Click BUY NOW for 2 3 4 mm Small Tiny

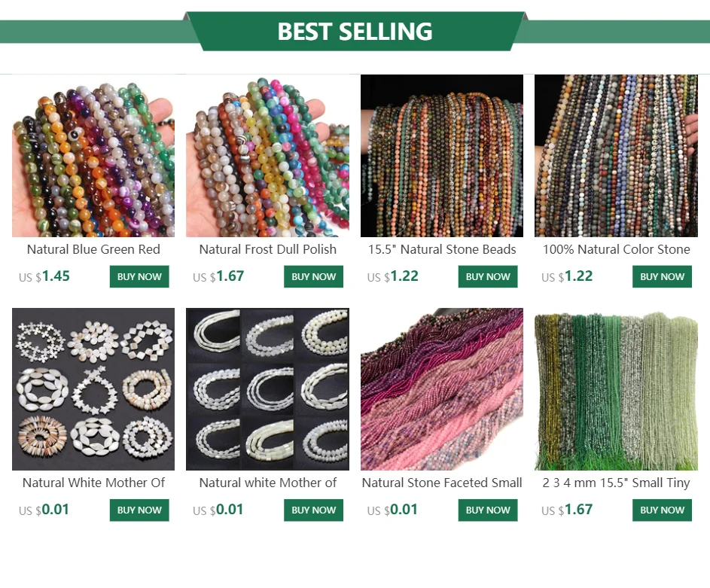662,510
